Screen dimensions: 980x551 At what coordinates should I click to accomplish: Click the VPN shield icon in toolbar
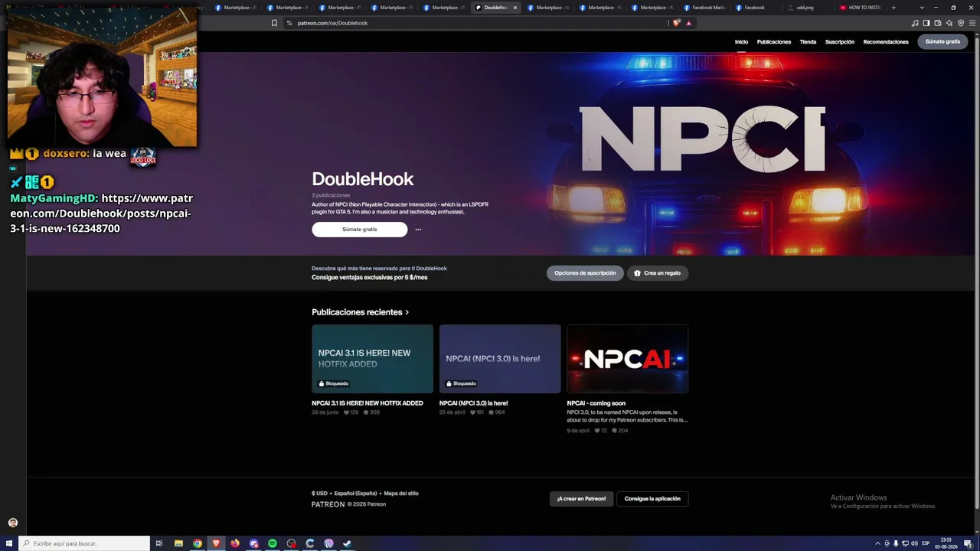pyautogui.click(x=961, y=23)
